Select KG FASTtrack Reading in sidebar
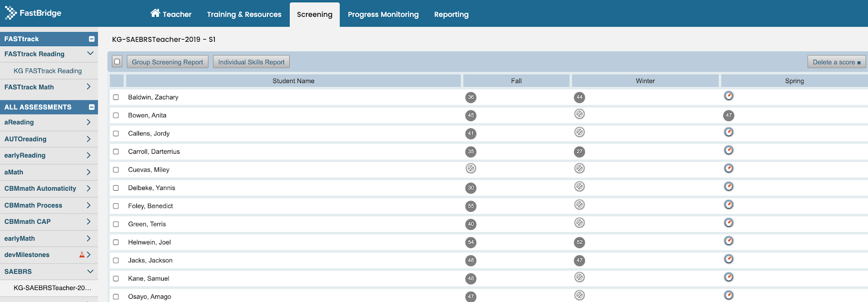 click(48, 71)
